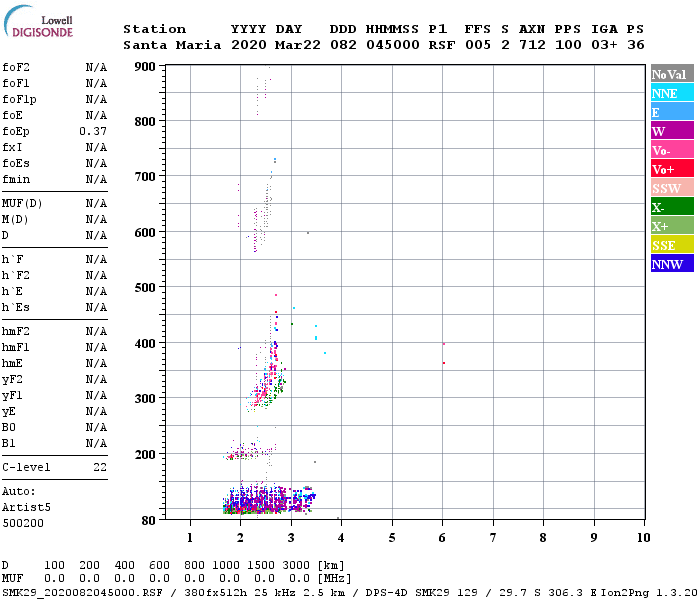Click the foF1 parameter label
Screen dimensions: 700x600
click(x=16, y=83)
